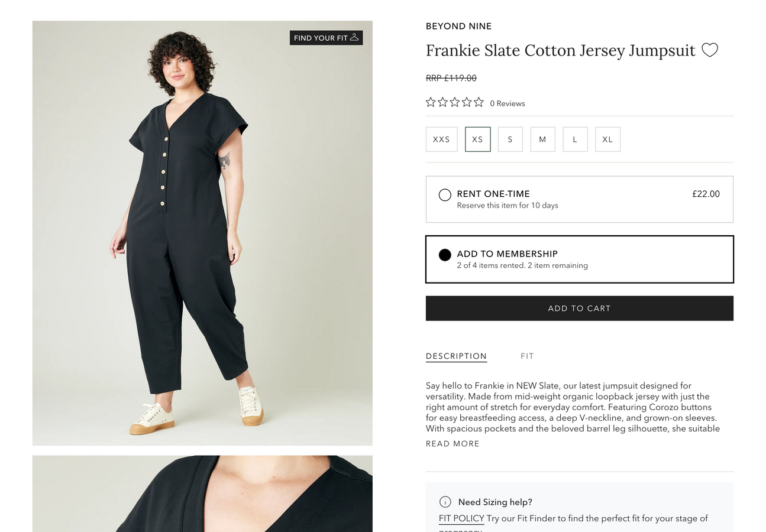
Task: Expand description with Read More
Action: (x=453, y=444)
